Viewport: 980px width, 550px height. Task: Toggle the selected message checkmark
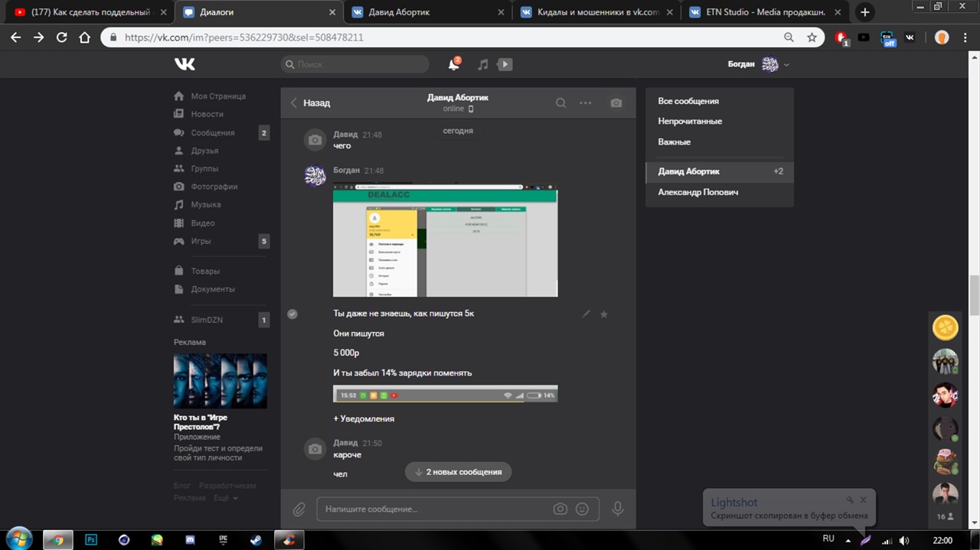(x=292, y=314)
